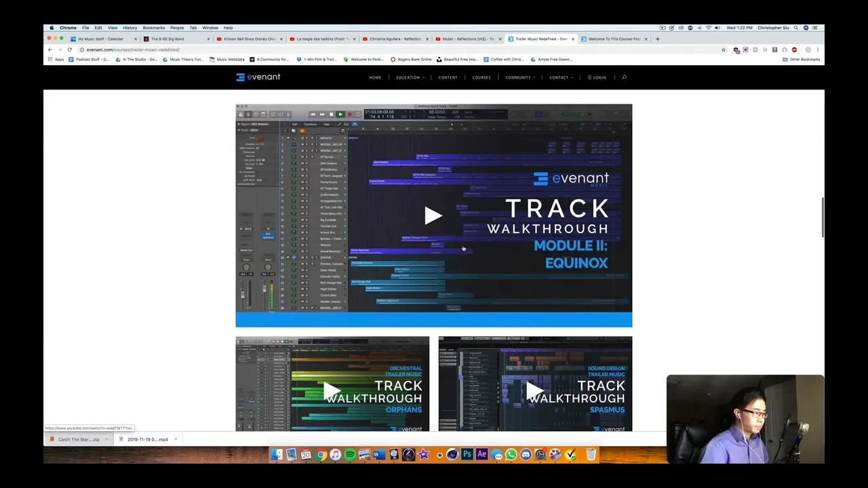
Task: Expand the COMMUNITY navigation dropdown
Action: [x=520, y=77]
